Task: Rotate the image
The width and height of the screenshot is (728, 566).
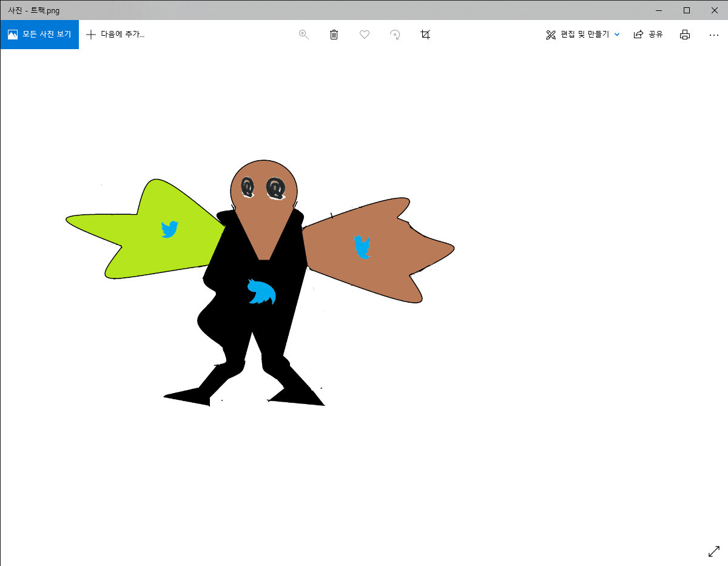Action: point(395,35)
